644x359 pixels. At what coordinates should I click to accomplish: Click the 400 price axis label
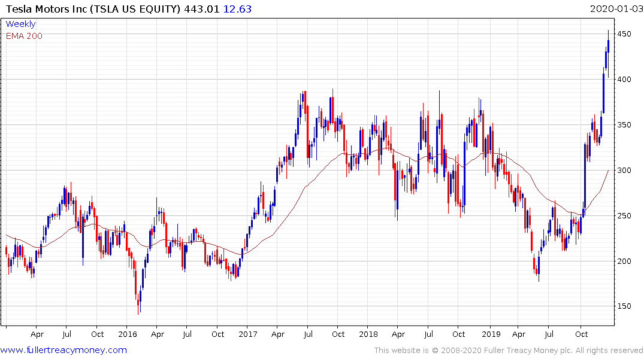624,79
